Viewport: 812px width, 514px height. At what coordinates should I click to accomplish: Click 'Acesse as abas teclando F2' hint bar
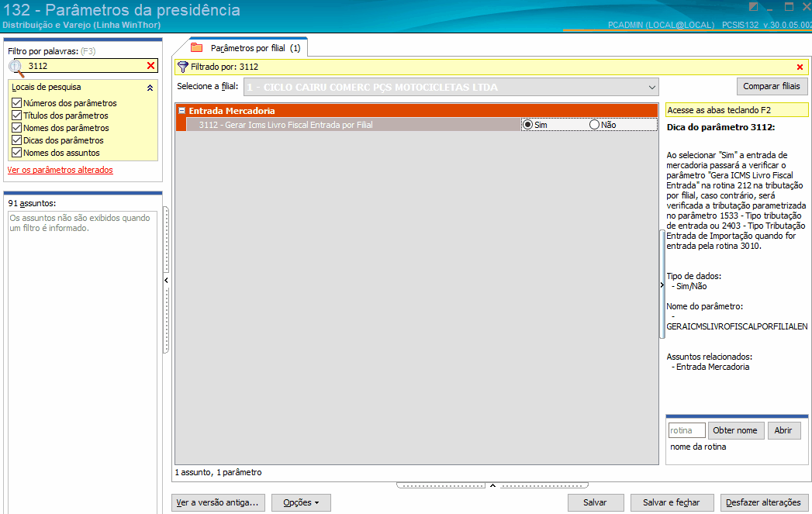coord(737,110)
